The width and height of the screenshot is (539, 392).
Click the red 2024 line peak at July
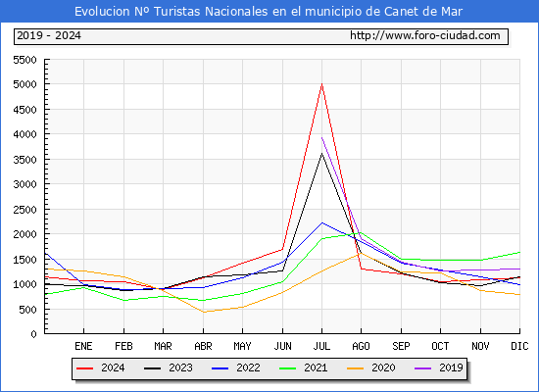[x=321, y=84]
